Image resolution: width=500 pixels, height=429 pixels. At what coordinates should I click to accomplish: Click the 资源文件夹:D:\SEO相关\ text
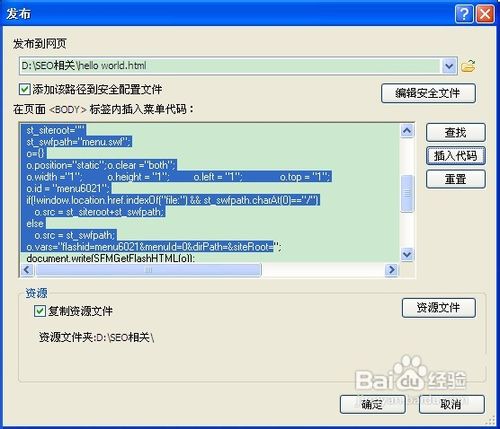[96, 338]
